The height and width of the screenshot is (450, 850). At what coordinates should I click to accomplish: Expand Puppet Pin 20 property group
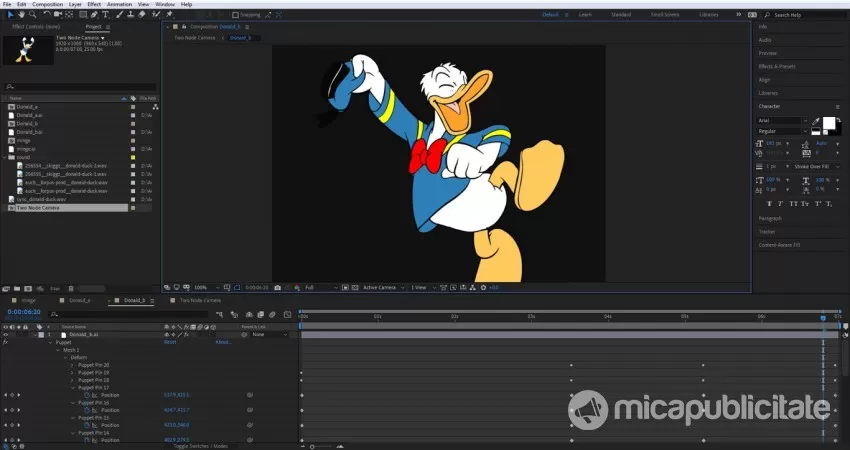tap(72, 365)
